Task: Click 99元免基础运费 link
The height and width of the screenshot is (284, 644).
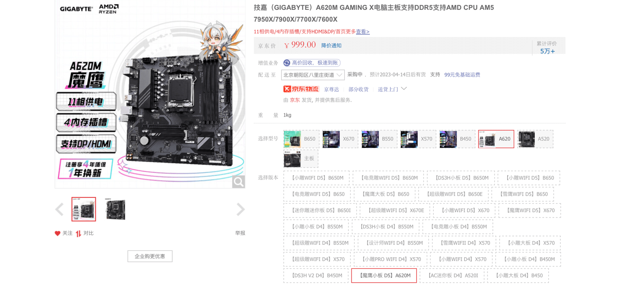Action: click(x=462, y=75)
